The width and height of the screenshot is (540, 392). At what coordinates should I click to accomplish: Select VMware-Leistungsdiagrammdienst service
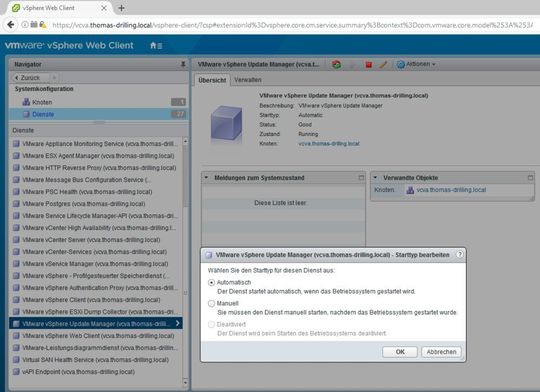pyautogui.click(x=96, y=348)
